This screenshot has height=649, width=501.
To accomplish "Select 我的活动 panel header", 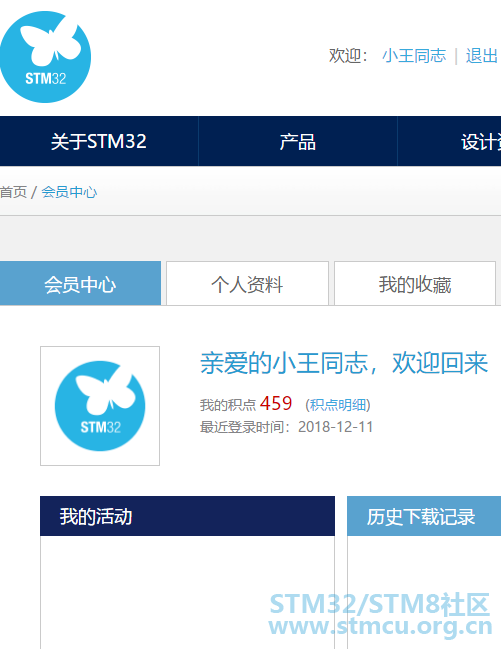I will point(187,516).
